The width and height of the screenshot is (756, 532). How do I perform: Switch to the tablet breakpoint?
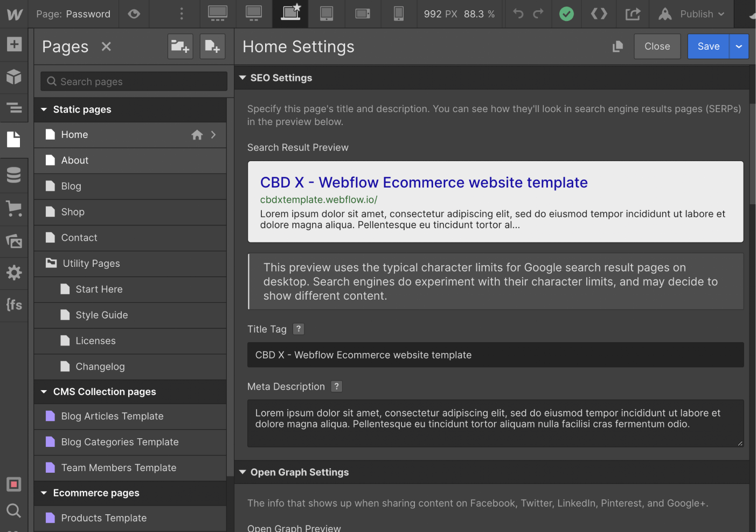click(x=327, y=14)
